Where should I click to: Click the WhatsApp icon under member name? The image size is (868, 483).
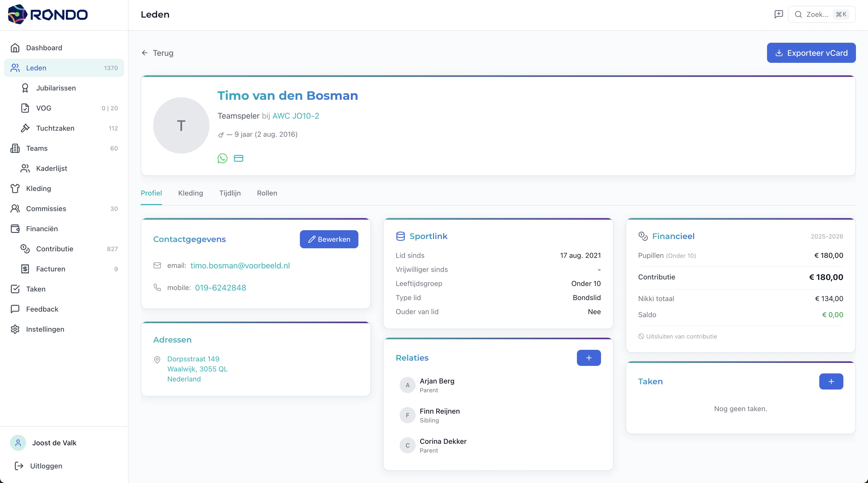[x=222, y=158]
